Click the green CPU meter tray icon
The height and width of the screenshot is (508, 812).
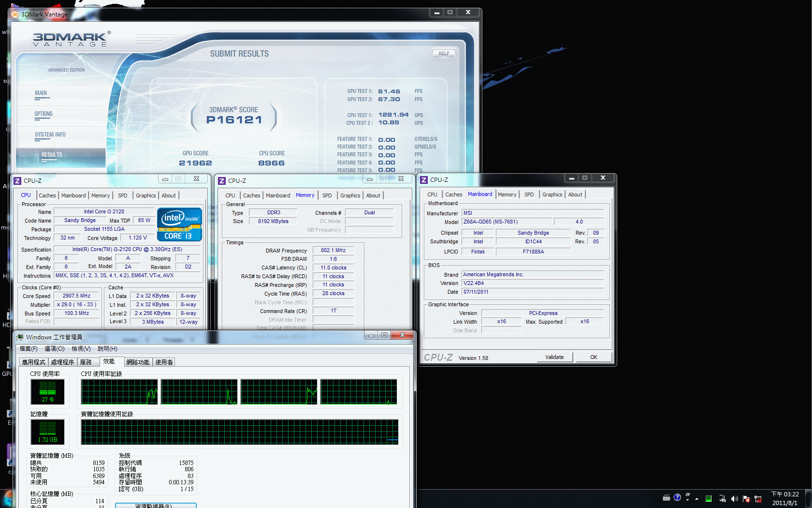pyautogui.click(x=709, y=499)
